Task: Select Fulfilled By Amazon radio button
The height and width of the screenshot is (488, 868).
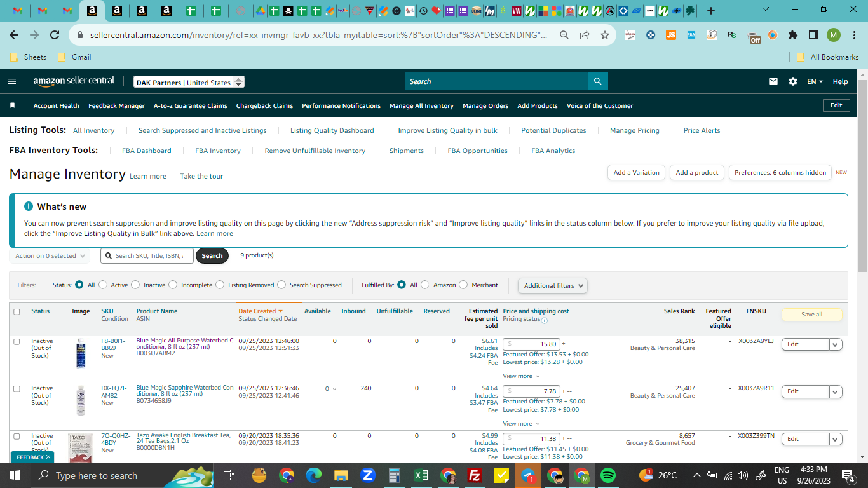Action: pyautogui.click(x=425, y=285)
